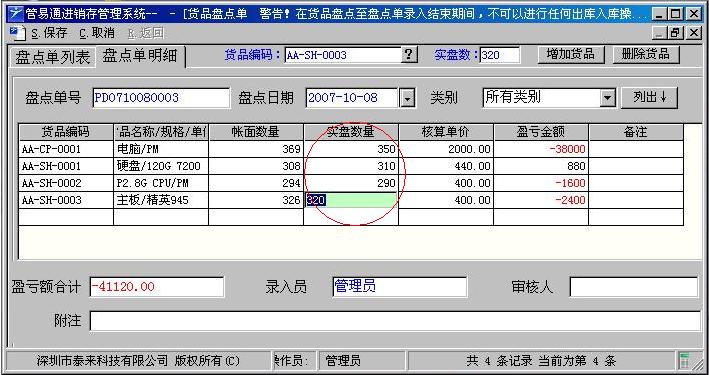This screenshot has width=709, height=375.
Task: Click the P2.8G CPU/PM name cell
Action: (161, 183)
